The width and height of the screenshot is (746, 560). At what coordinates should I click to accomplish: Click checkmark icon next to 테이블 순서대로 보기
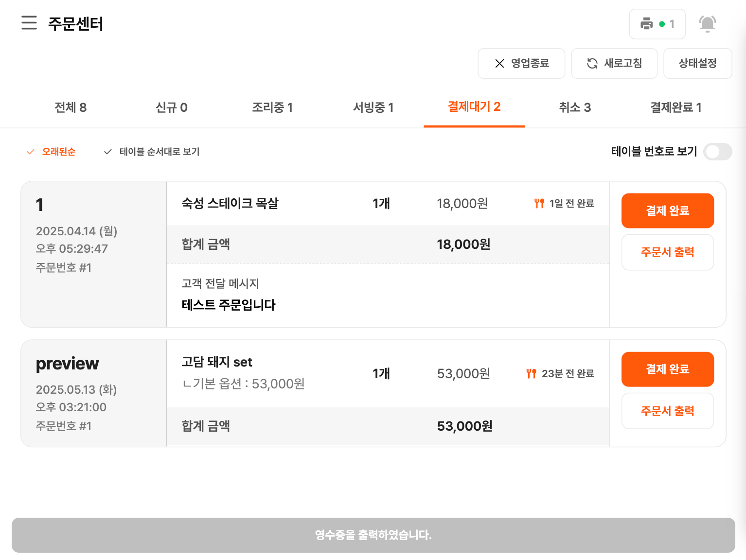pos(108,152)
